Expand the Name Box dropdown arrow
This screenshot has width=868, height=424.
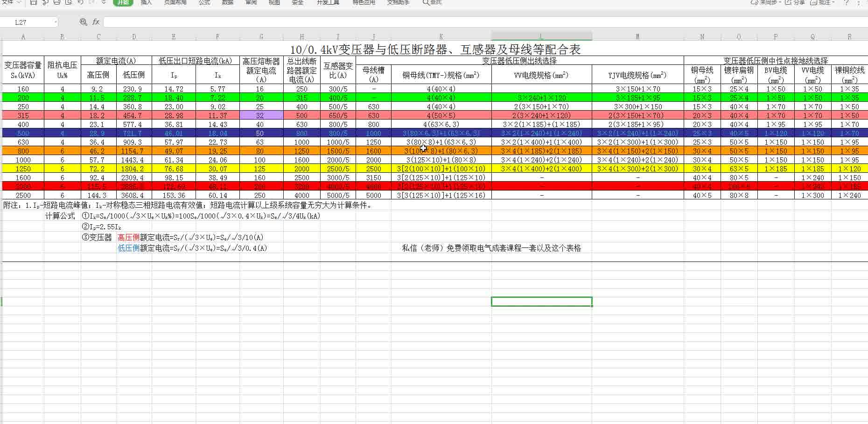56,22
